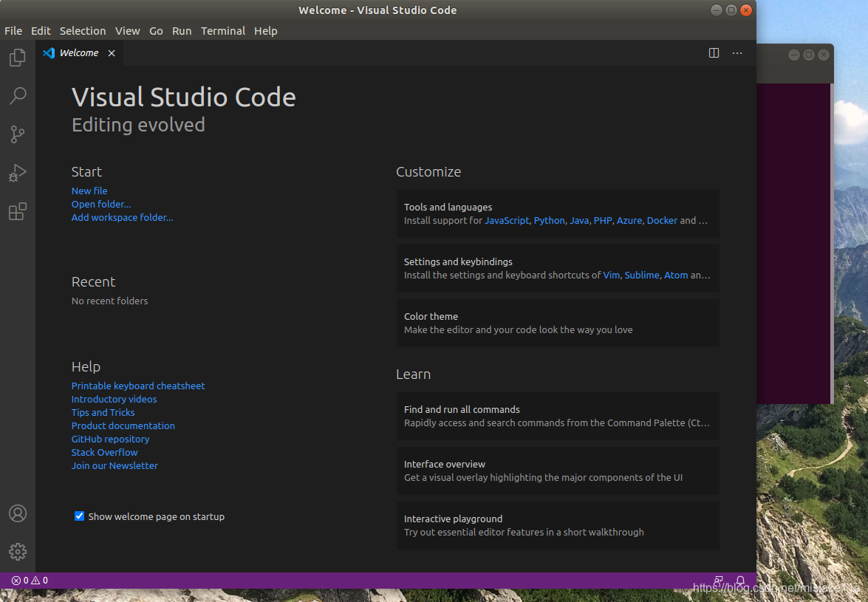Open the Interactive playground card

(x=558, y=526)
